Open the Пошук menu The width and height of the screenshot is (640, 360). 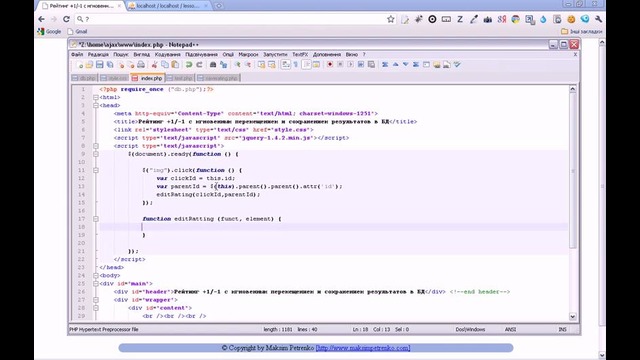click(x=121, y=54)
